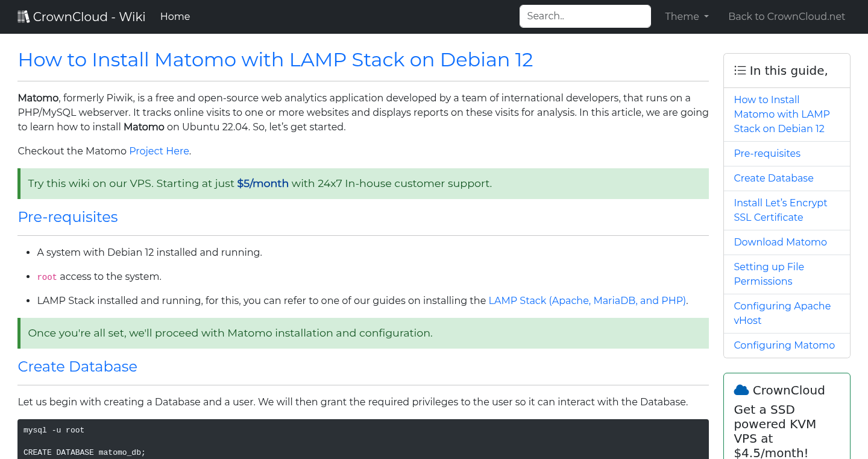868x459 pixels.
Task: Open the Matomo "Project Here" link
Action: (159, 151)
